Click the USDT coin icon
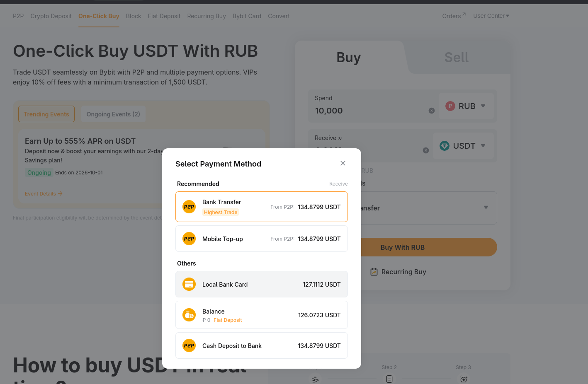Viewport: 588px width, 384px height. coord(445,146)
